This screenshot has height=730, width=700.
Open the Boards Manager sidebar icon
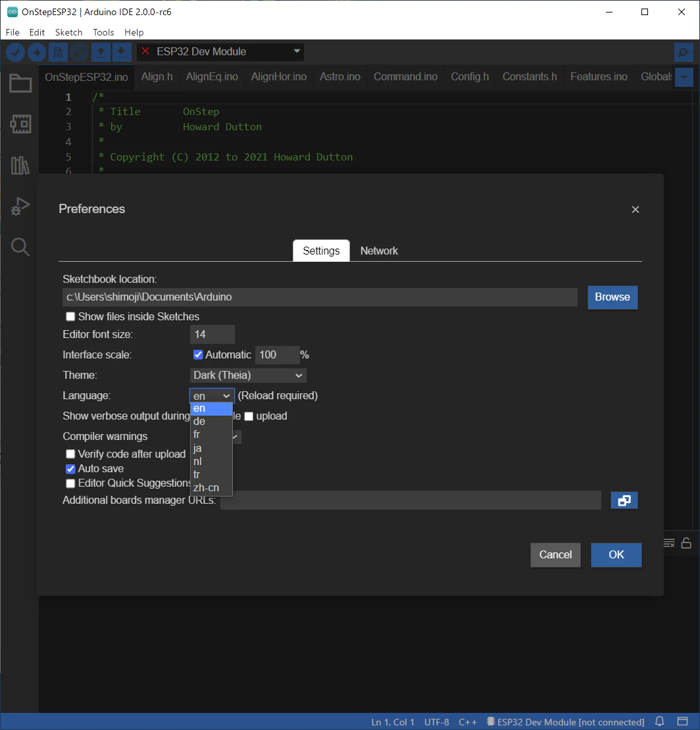pyautogui.click(x=20, y=124)
